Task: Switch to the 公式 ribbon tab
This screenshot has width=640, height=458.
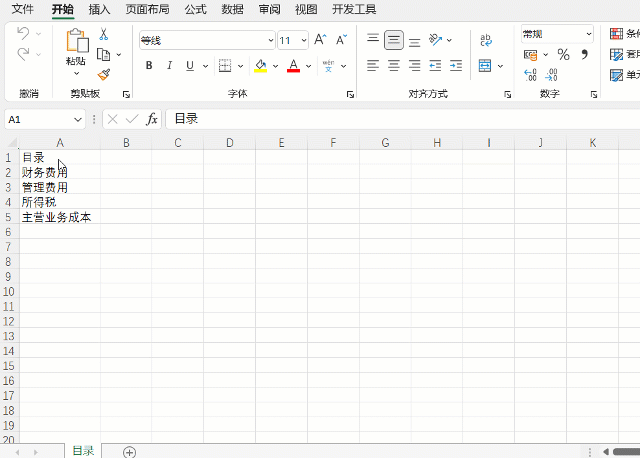Action: [x=195, y=9]
